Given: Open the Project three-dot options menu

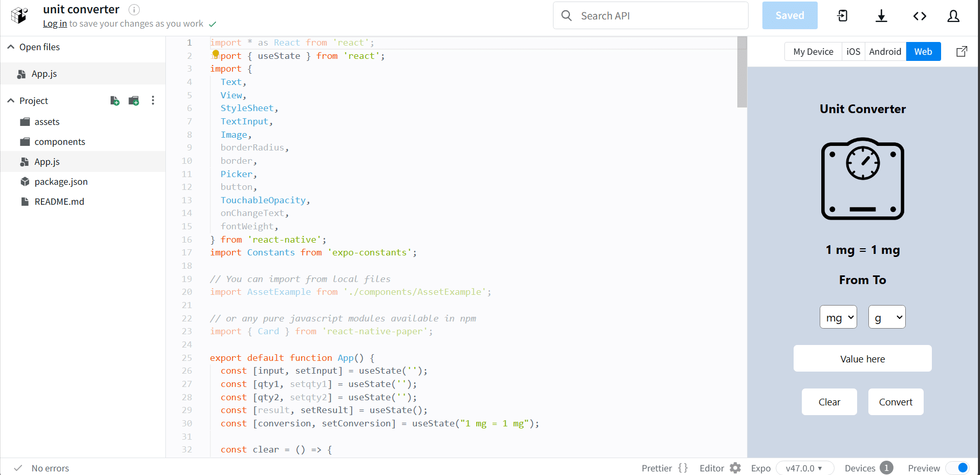Looking at the screenshot, I should [x=153, y=100].
